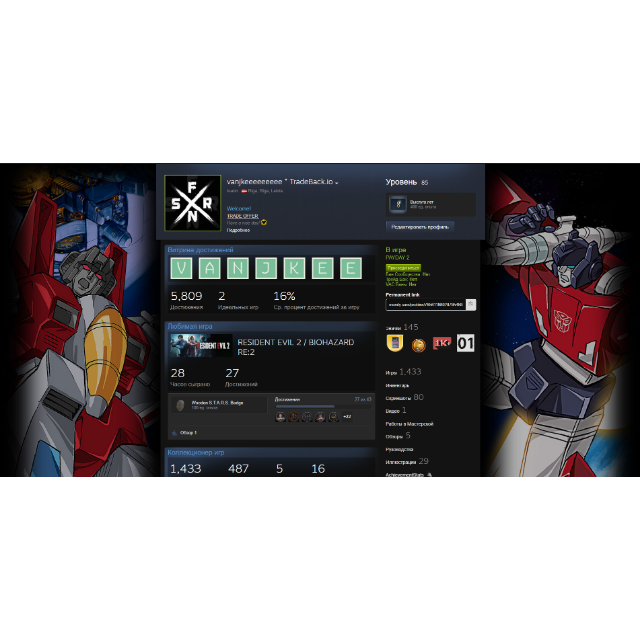Open the Игры 1,433 sidebar link
Image resolution: width=640 pixels, height=640 pixels.
coord(403,372)
